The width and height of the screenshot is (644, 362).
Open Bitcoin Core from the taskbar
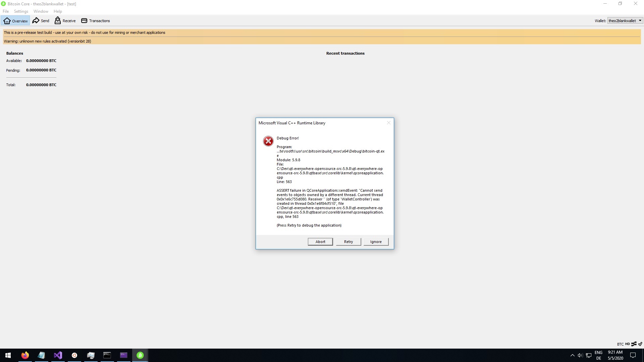click(140, 355)
